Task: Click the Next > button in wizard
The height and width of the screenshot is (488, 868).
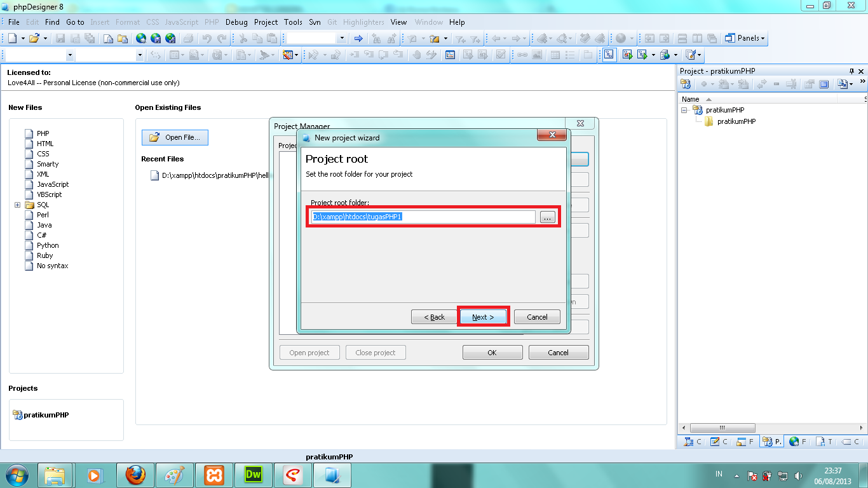Action: (483, 316)
